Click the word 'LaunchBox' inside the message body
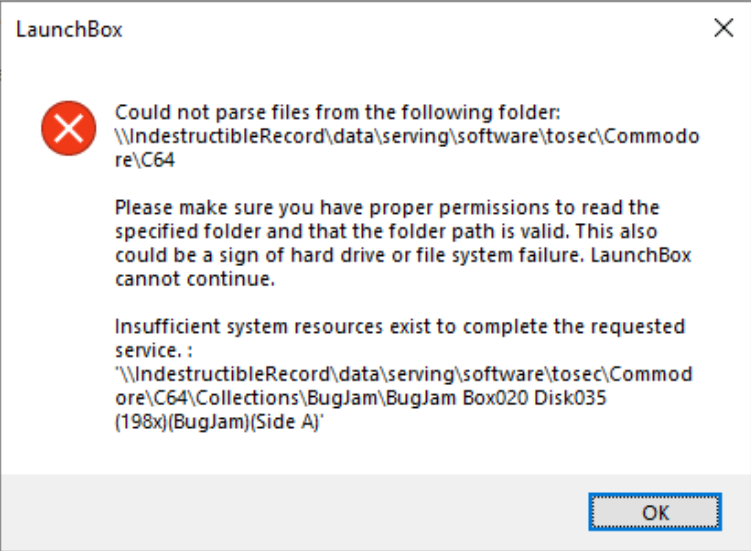 641,255
